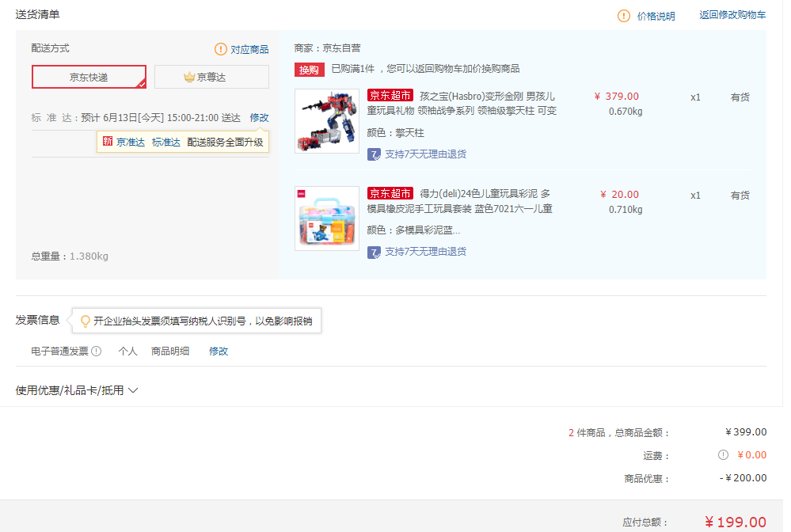Open the 价格说明 link
Image resolution: width=791 pixels, height=532 pixels.
pos(656,16)
